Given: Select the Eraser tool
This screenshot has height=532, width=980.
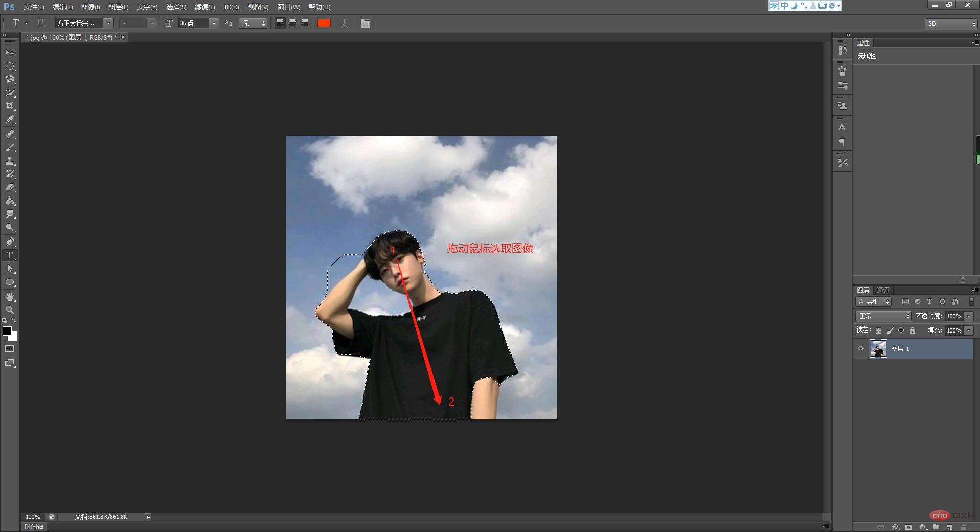Looking at the screenshot, I should point(10,187).
